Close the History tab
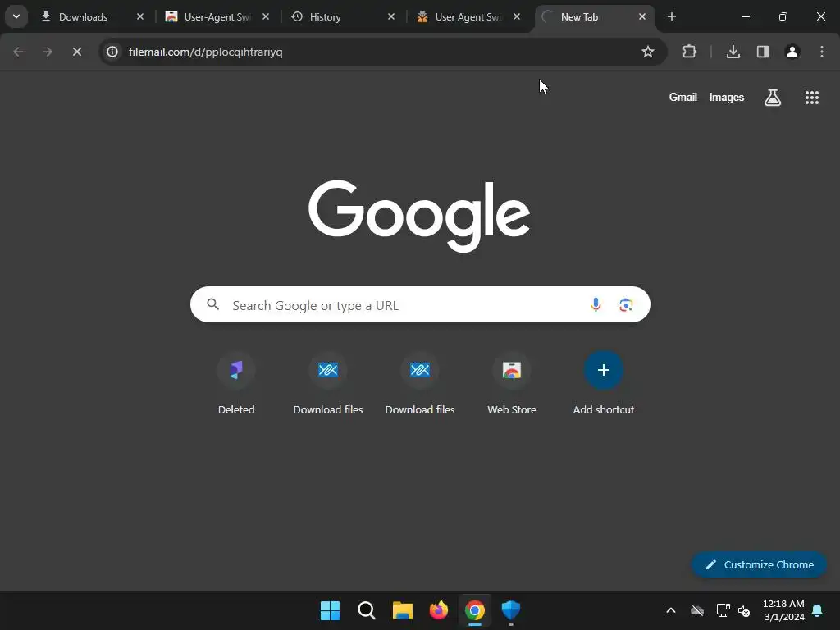Image resolution: width=840 pixels, height=630 pixels. coord(391,17)
